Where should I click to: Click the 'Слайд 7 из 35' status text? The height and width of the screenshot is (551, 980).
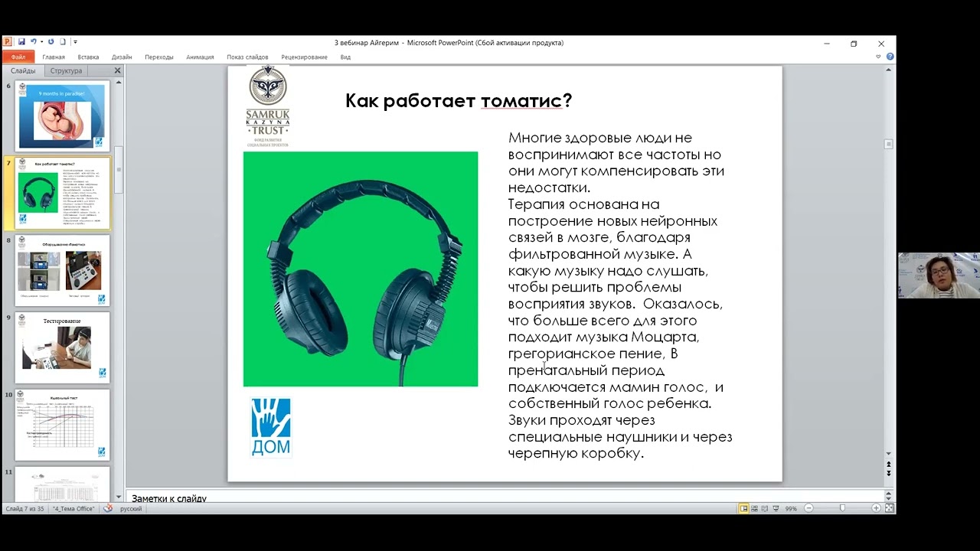point(24,508)
